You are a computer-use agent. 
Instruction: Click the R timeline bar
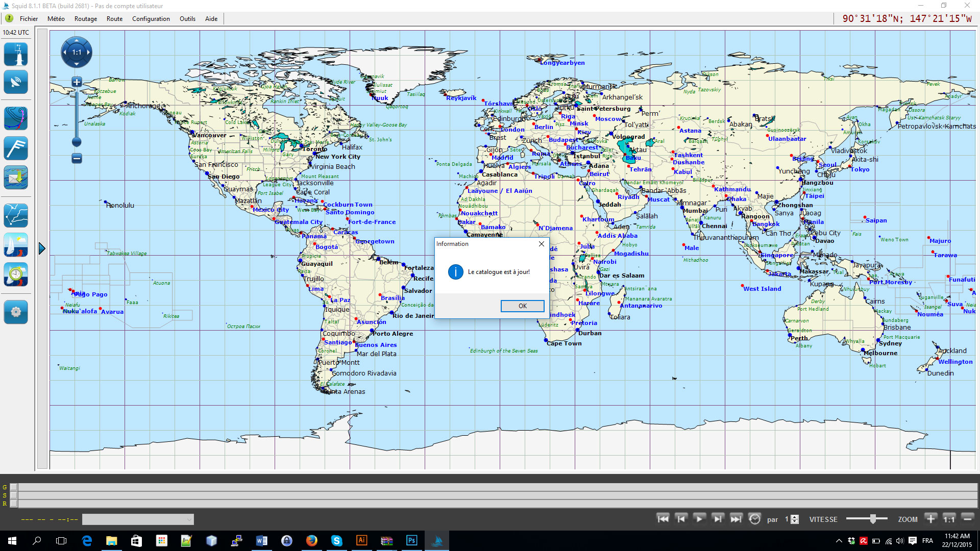pyautogui.click(x=498, y=504)
